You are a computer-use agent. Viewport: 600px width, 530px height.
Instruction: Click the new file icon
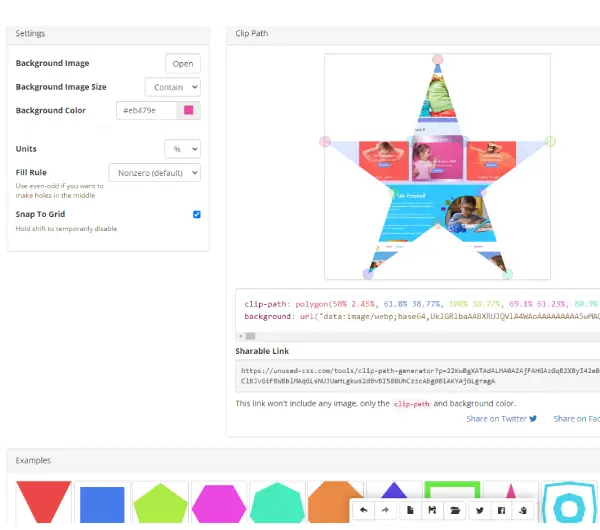tap(410, 510)
